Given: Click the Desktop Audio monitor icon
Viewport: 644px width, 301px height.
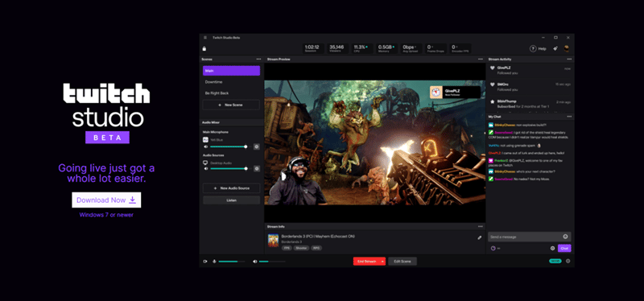Looking at the screenshot, I should (206, 163).
